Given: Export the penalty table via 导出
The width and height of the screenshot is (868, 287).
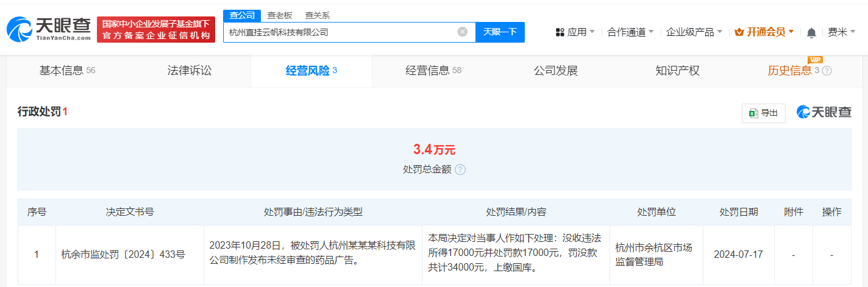Looking at the screenshot, I should 763,113.
